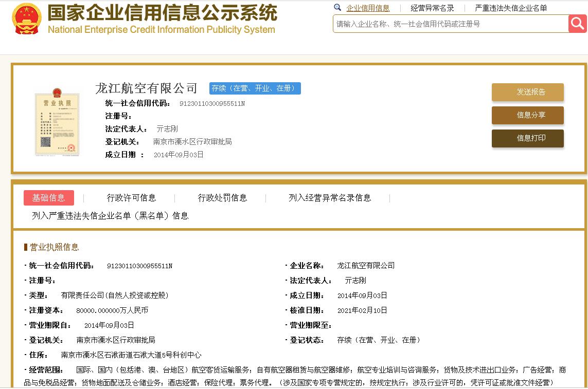Click the company title 龙江航空有限公司

point(146,88)
